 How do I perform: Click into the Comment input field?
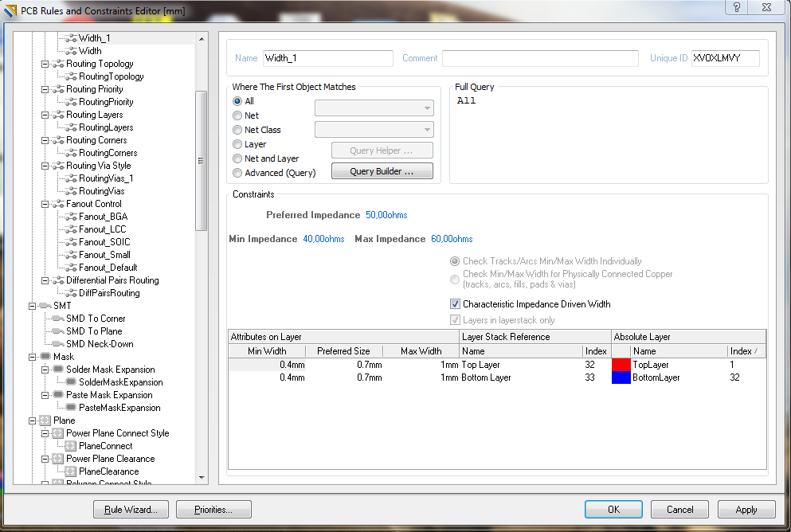[x=540, y=58]
